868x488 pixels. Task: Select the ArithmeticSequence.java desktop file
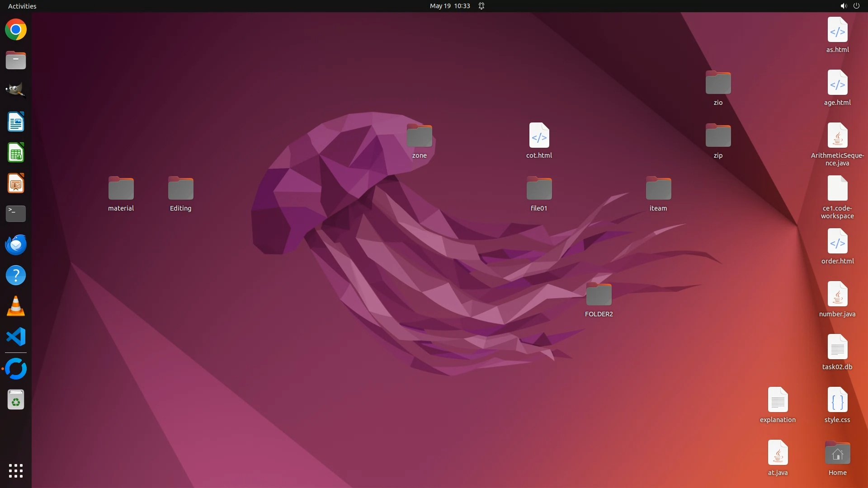[x=837, y=136]
